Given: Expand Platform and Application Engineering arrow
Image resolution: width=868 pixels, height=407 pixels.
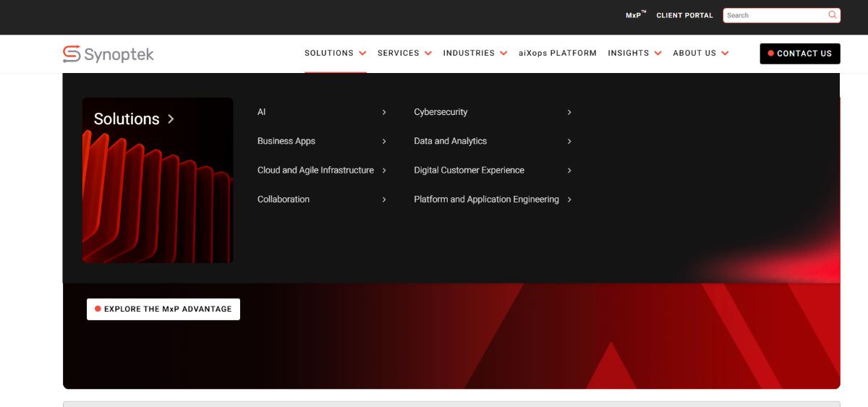Looking at the screenshot, I should [569, 199].
